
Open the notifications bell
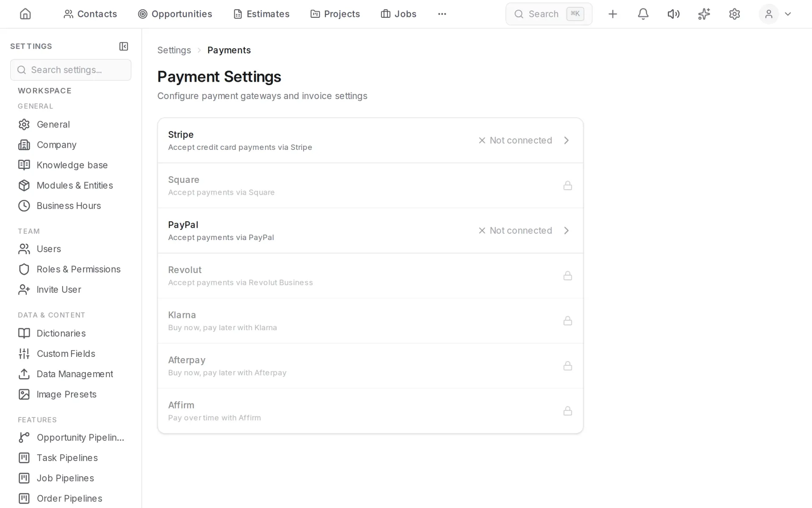tap(643, 14)
